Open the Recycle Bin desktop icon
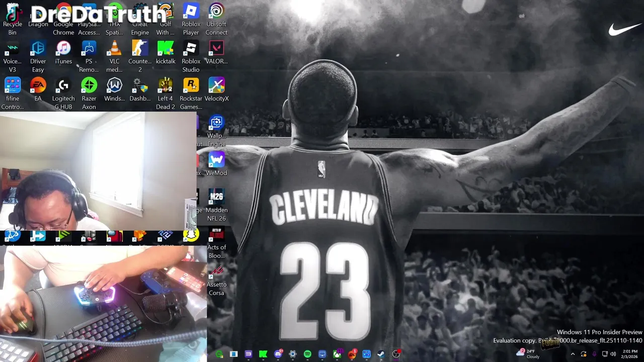Image resolution: width=644 pixels, height=362 pixels. pos(13,20)
